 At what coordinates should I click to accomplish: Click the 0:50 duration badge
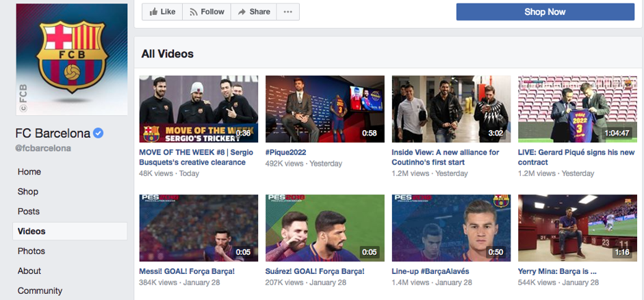[x=495, y=252]
